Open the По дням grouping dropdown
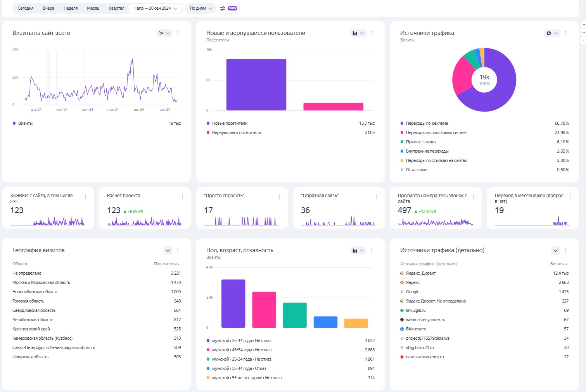Image resolution: width=586 pixels, height=392 pixels. click(x=201, y=8)
